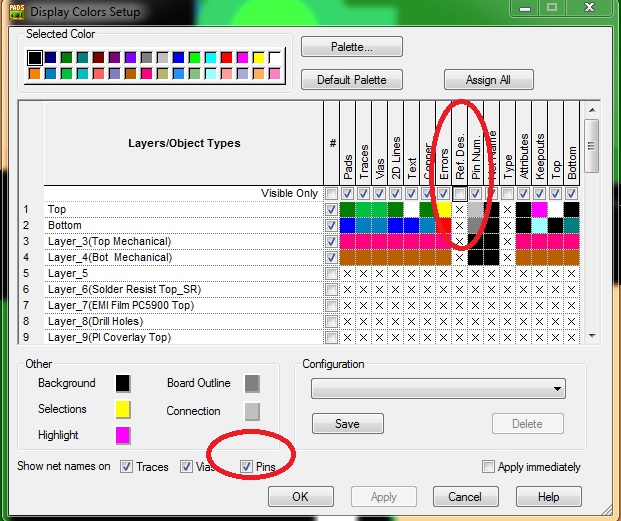Image resolution: width=621 pixels, height=521 pixels.
Task: Click Top layer Keepouts magenta cell
Action: coord(539,209)
